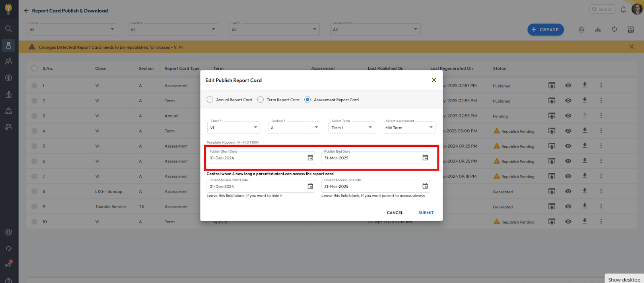644x283 pixels.
Task: Expand the Class dropdown in dialog
Action: point(234,127)
